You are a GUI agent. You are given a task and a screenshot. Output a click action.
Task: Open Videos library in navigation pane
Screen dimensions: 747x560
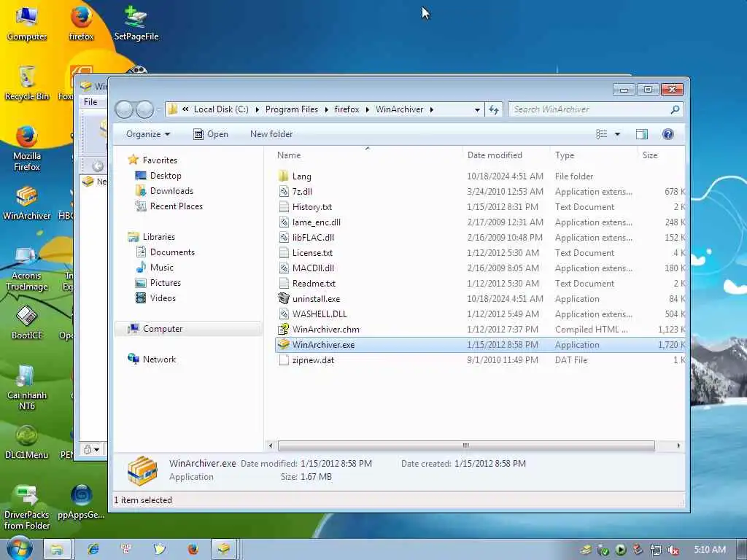[163, 297]
